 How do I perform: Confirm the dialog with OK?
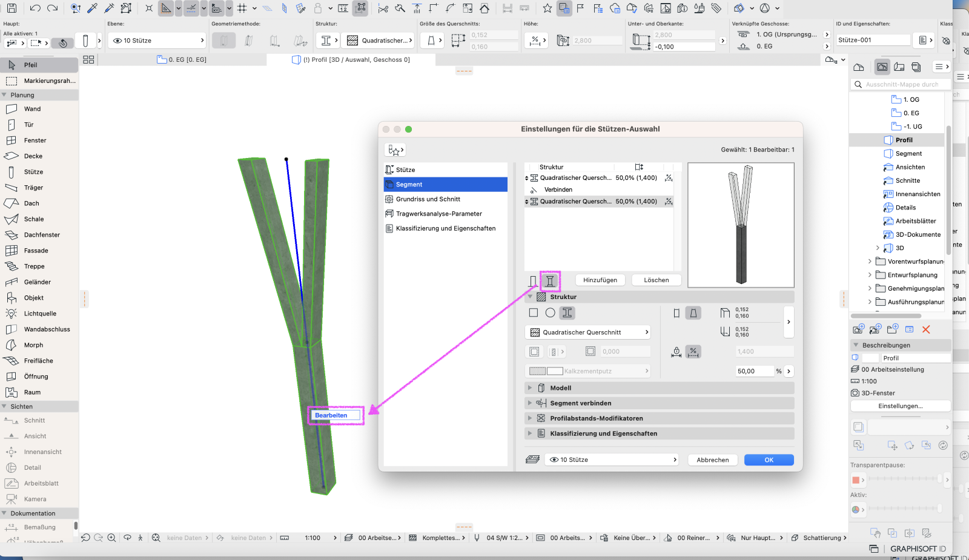pos(769,460)
